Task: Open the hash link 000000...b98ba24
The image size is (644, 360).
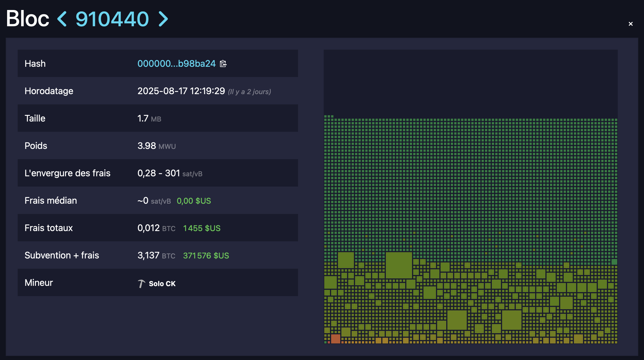Action: [176, 64]
